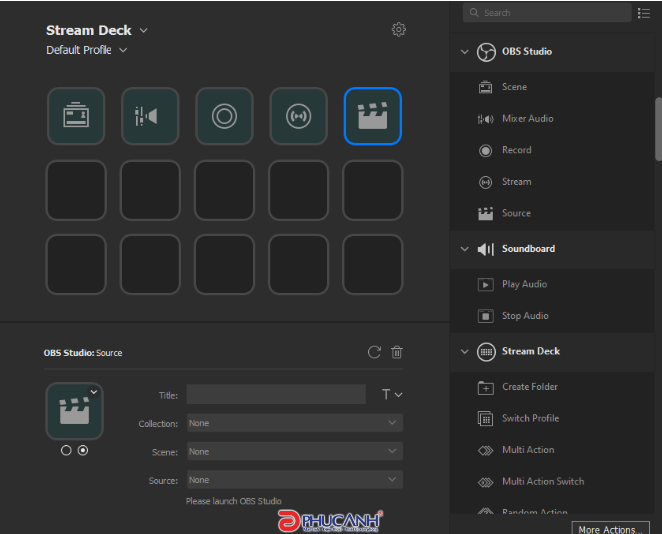Click the search magnifier icon
This screenshot has width=662, height=534.
[474, 13]
